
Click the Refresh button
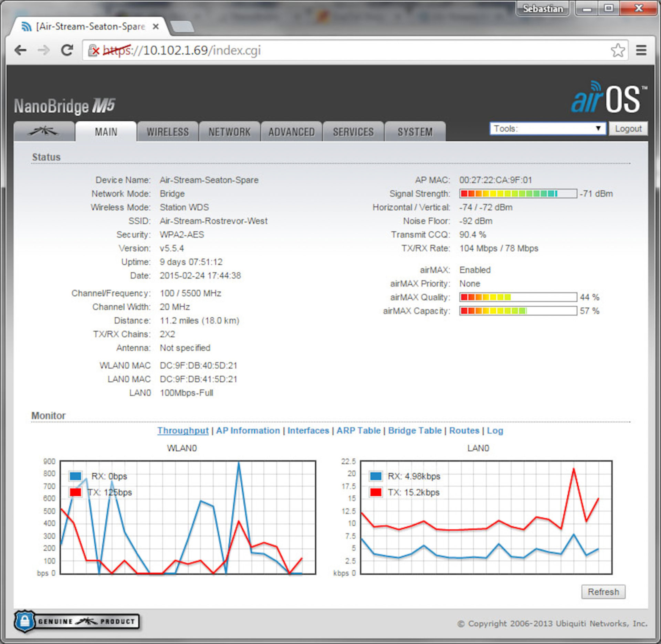[x=603, y=592]
